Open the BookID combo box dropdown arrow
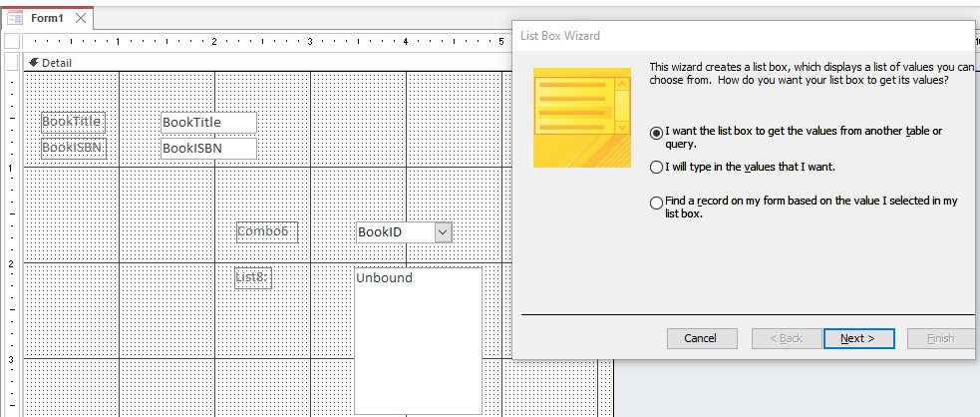The height and width of the screenshot is (417, 980). (x=444, y=231)
